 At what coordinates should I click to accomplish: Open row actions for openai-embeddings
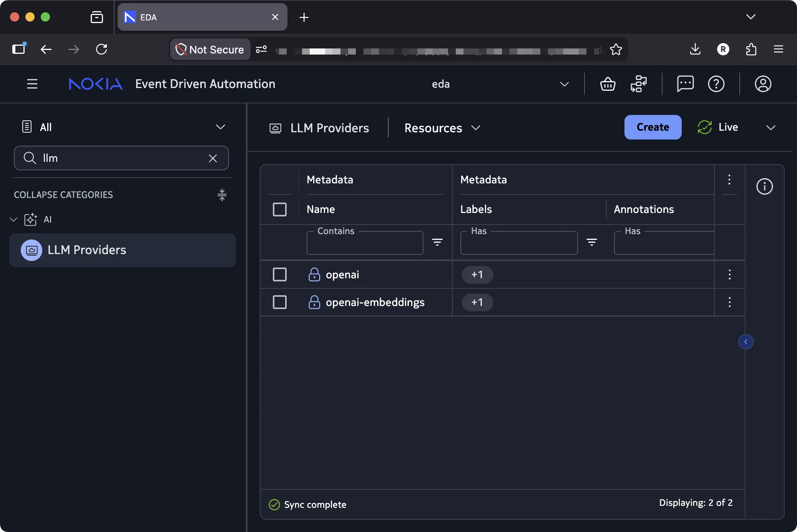[x=730, y=302]
